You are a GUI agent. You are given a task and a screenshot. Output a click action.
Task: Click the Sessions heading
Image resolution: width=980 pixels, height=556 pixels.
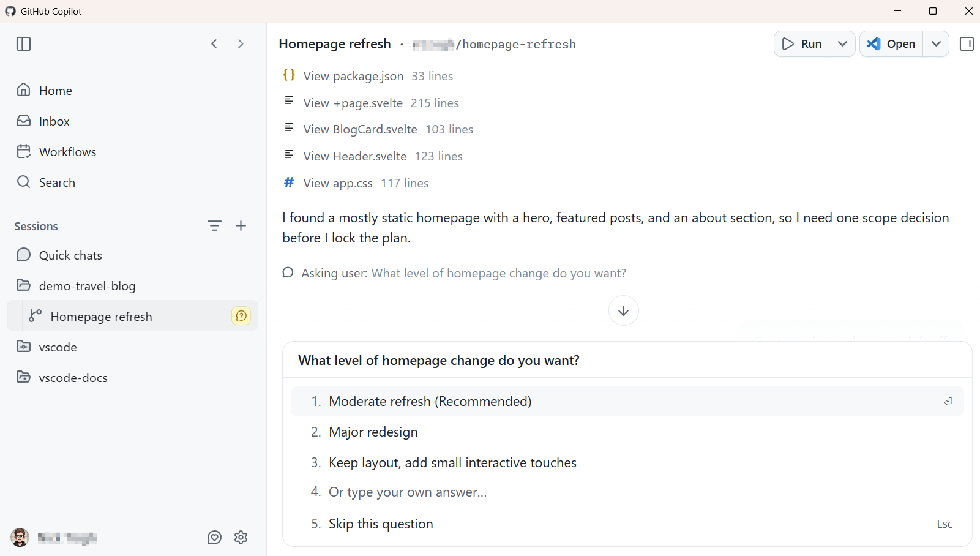tap(36, 226)
